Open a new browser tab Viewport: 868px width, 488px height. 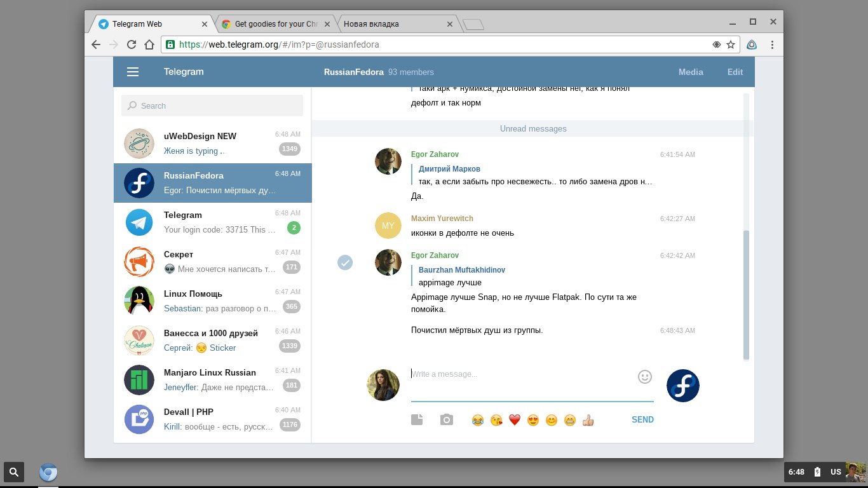pyautogui.click(x=473, y=25)
